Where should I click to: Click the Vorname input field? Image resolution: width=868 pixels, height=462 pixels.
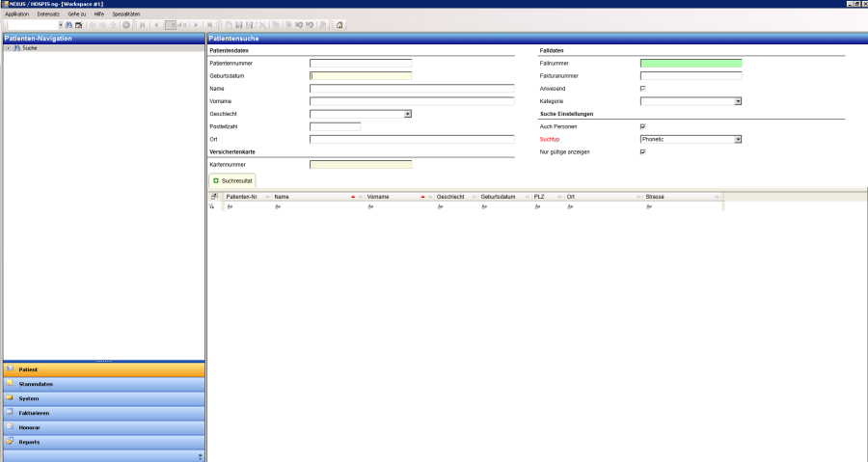[x=412, y=101]
